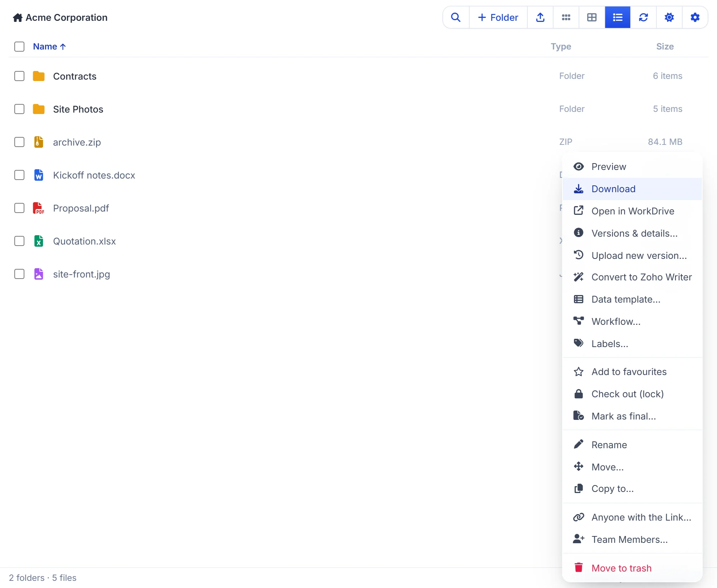The width and height of the screenshot is (717, 588).
Task: Click the archive.zip file icon
Action: 39,142
